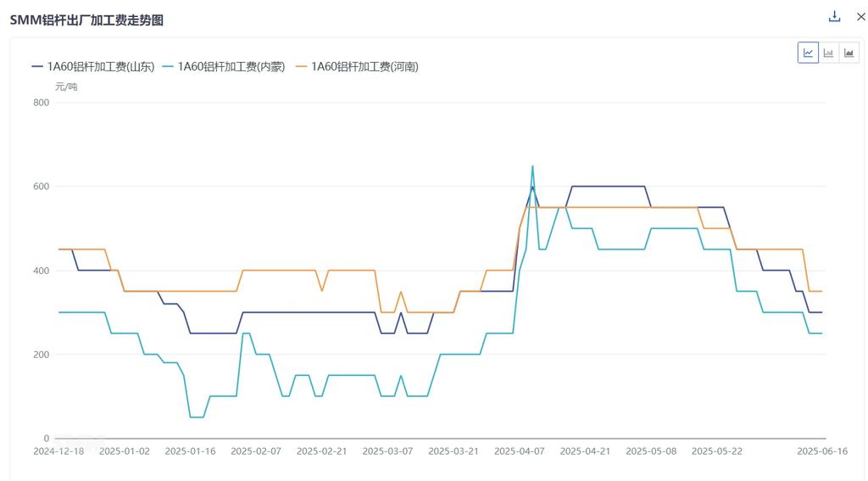This screenshot has height=481, width=868.
Task: Click the 800 value on the y-axis
Action: point(41,103)
